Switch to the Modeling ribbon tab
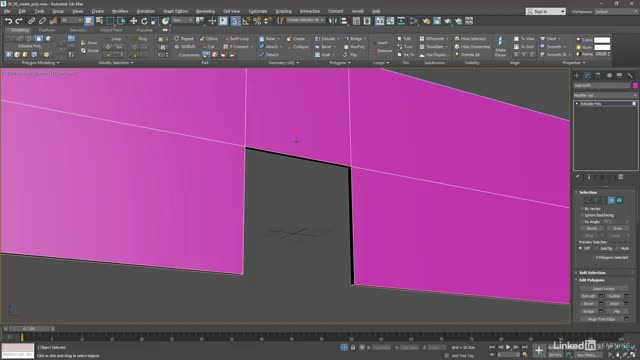The height and width of the screenshot is (360, 640). click(x=20, y=30)
